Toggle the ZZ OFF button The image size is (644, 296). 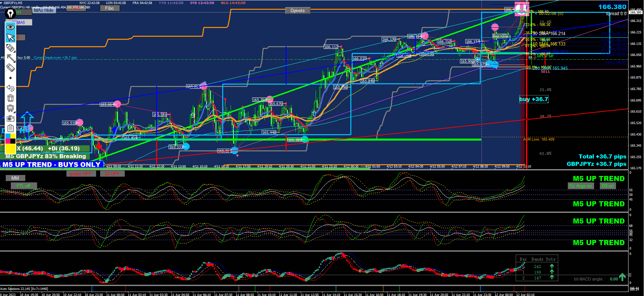click(112, 174)
